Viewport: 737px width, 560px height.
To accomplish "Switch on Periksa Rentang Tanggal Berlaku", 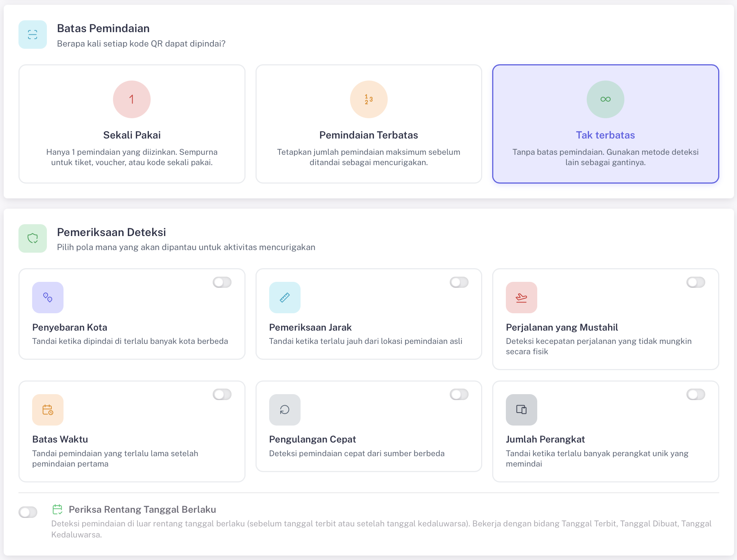I will point(28,512).
